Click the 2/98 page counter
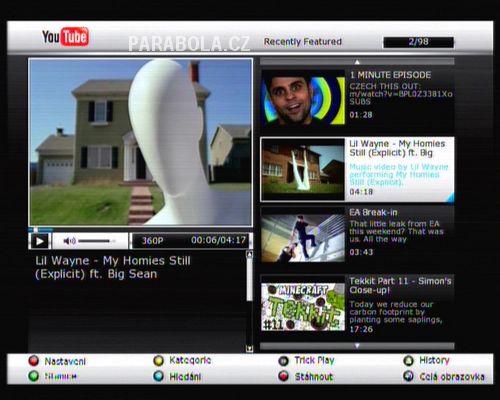Screen dimensions: 500x400 tap(419, 42)
